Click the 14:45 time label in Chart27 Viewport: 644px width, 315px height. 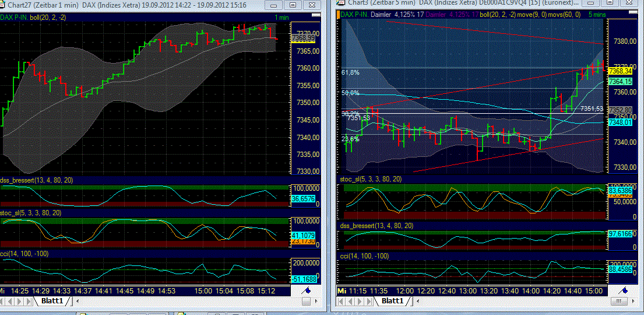point(125,290)
